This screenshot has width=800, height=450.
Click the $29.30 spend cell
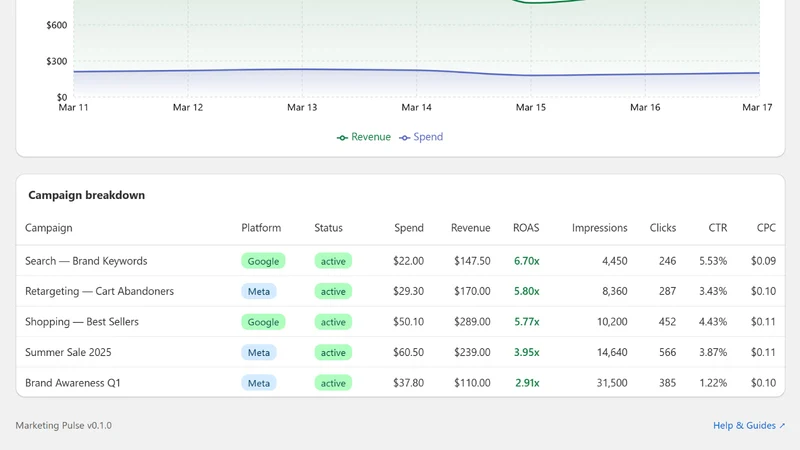coord(408,291)
